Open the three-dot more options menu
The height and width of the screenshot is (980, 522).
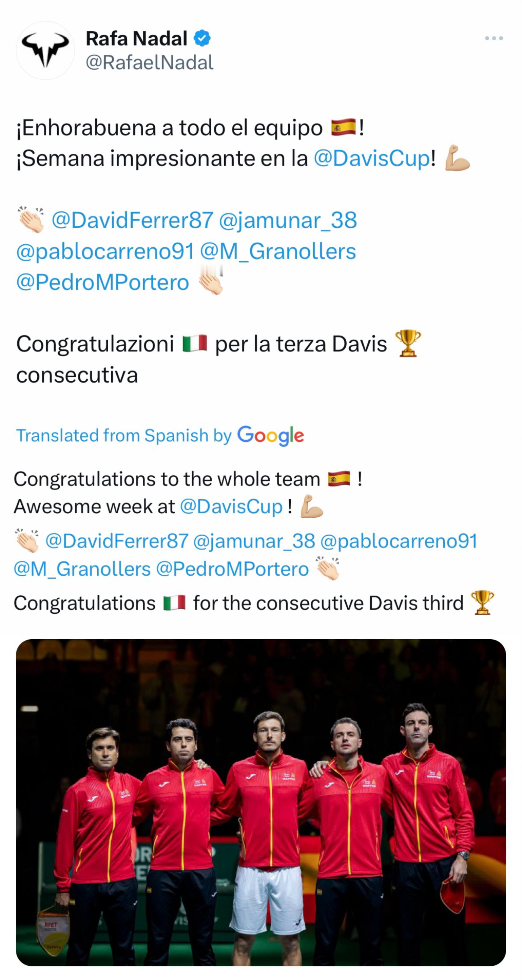coord(494,38)
